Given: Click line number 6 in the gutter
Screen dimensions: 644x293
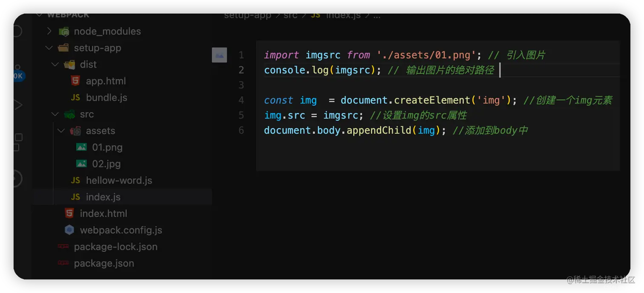Looking at the screenshot, I should (x=241, y=130).
